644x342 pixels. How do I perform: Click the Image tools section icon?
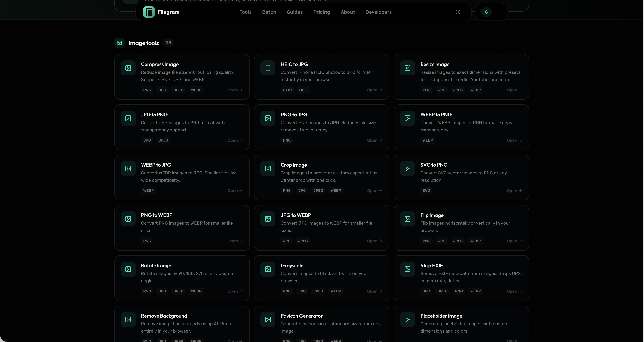click(x=120, y=43)
